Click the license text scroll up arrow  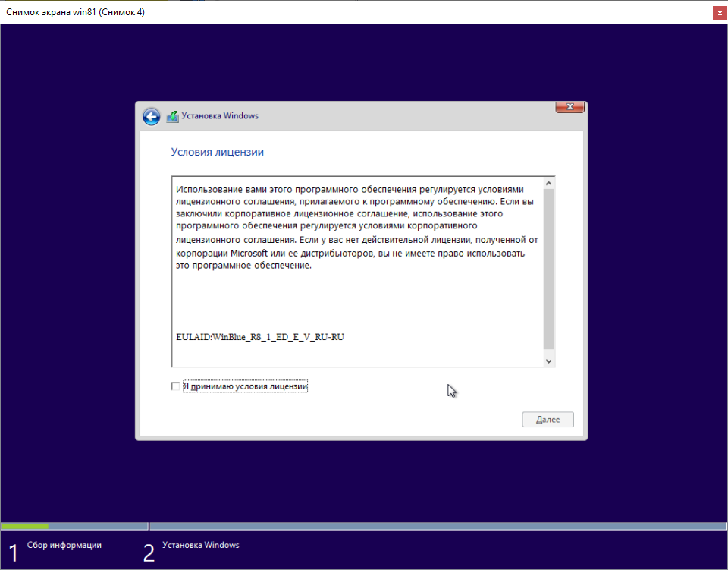[x=549, y=184]
